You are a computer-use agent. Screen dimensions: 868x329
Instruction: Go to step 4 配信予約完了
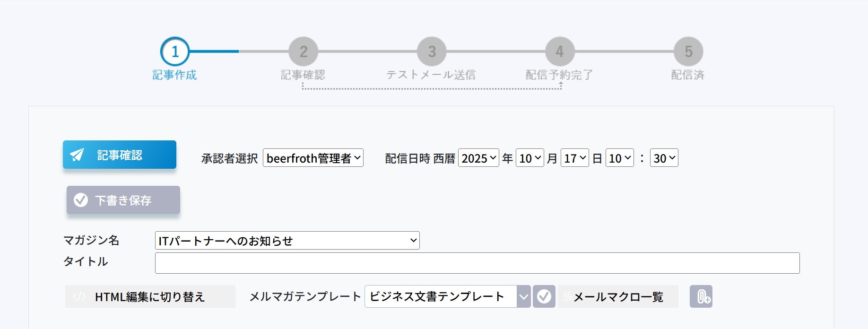tap(559, 52)
